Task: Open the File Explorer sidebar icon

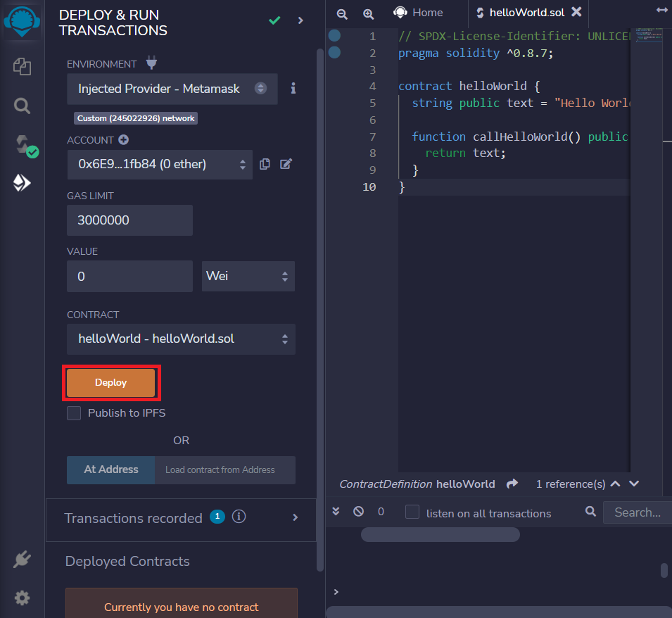Action: point(22,67)
